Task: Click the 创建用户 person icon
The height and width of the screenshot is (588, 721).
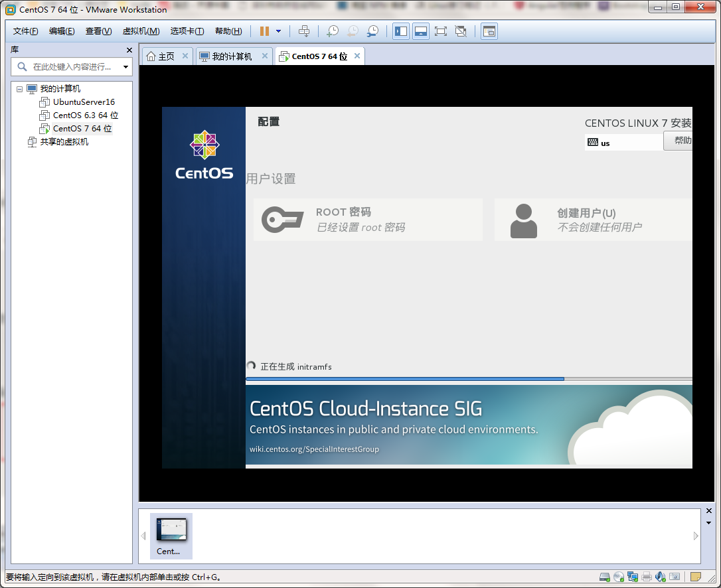Action: [524, 221]
